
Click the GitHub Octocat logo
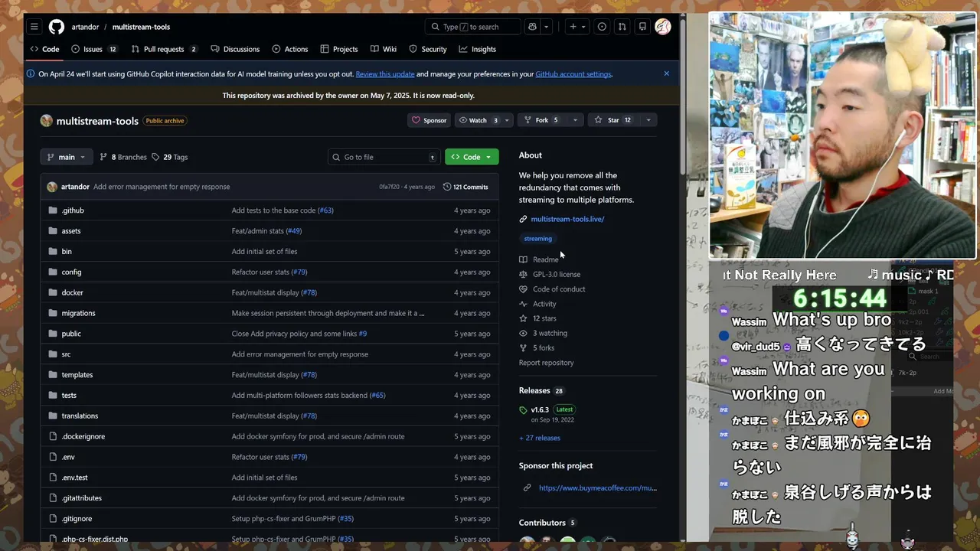57,27
